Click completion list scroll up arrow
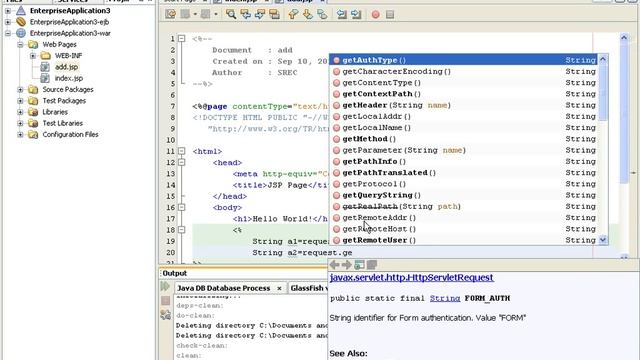640x360 pixels. [x=603, y=60]
